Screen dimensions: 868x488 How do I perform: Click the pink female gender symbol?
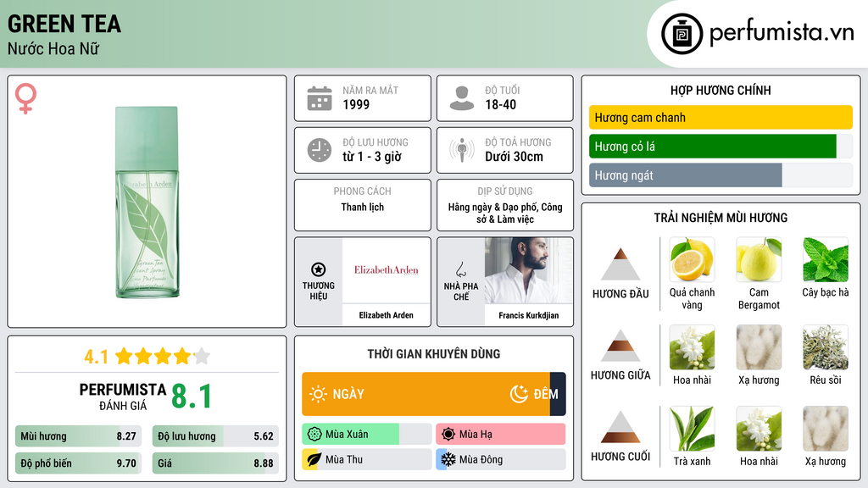coord(26,98)
